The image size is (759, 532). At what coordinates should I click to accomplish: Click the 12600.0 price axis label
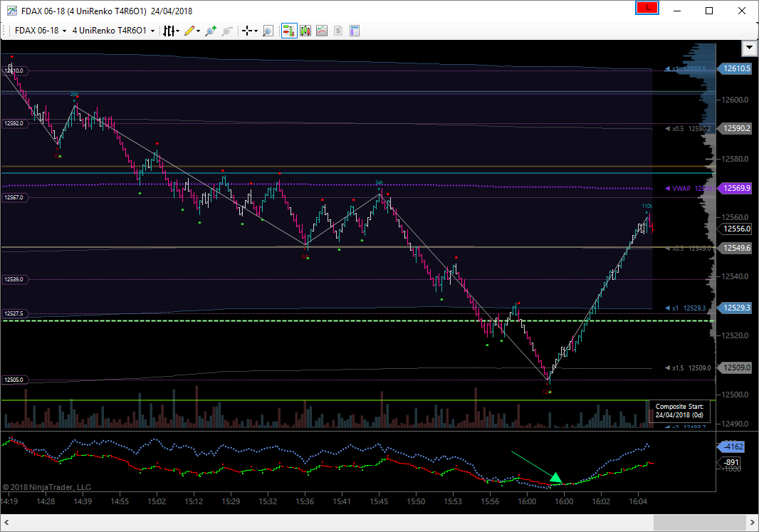point(735,100)
